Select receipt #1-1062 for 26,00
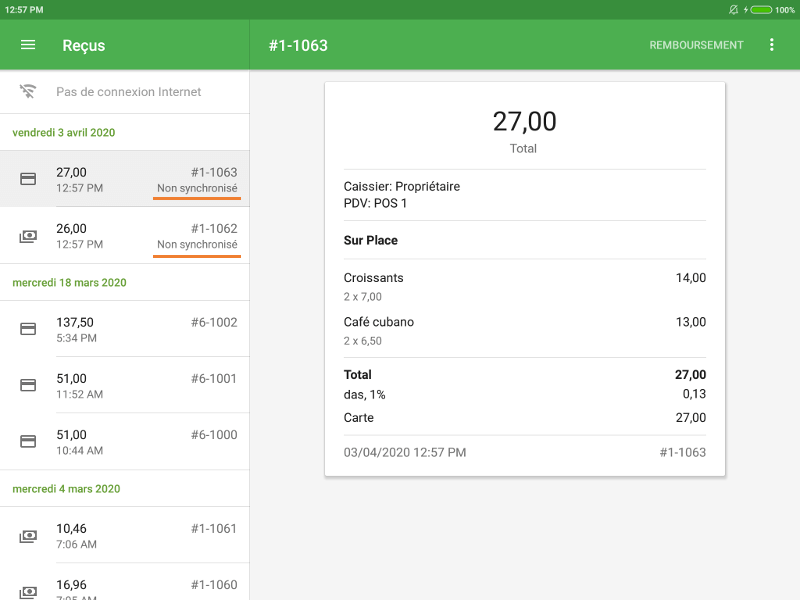Viewport: 800px width, 600px height. (x=125, y=235)
